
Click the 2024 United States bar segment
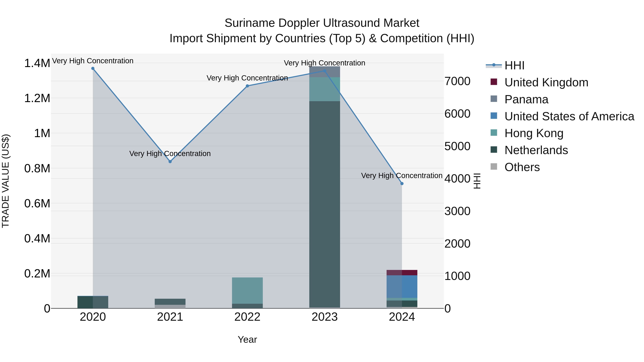(x=402, y=287)
